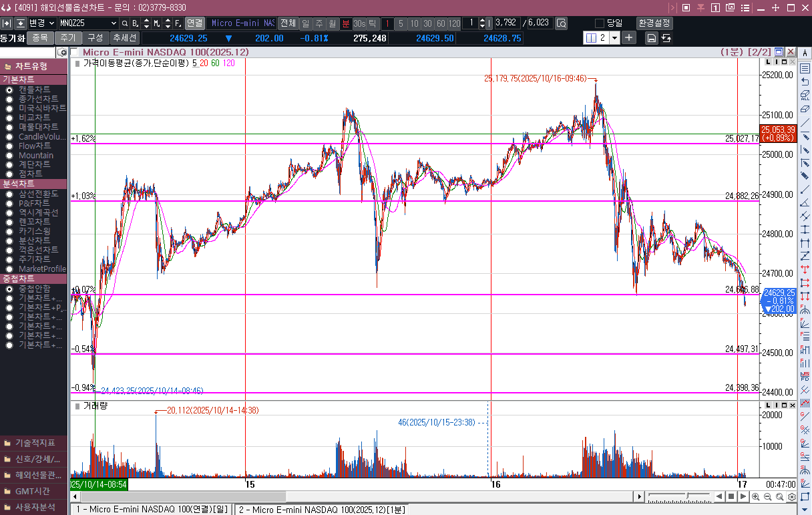Click the zoom out magnifier icon
This screenshot has width=812, height=515.
(x=767, y=497)
